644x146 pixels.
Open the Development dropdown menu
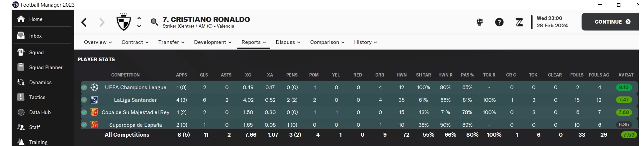coord(213,42)
